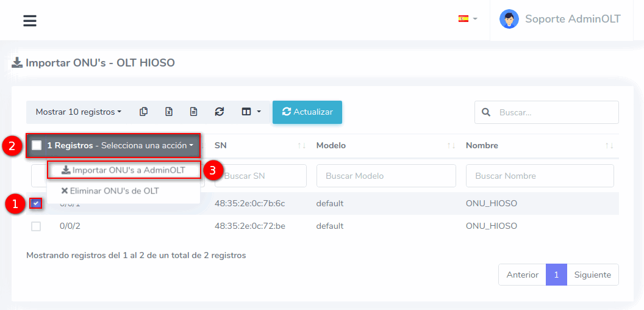Sort the table by SN column arrows
644x310 pixels.
(301, 146)
